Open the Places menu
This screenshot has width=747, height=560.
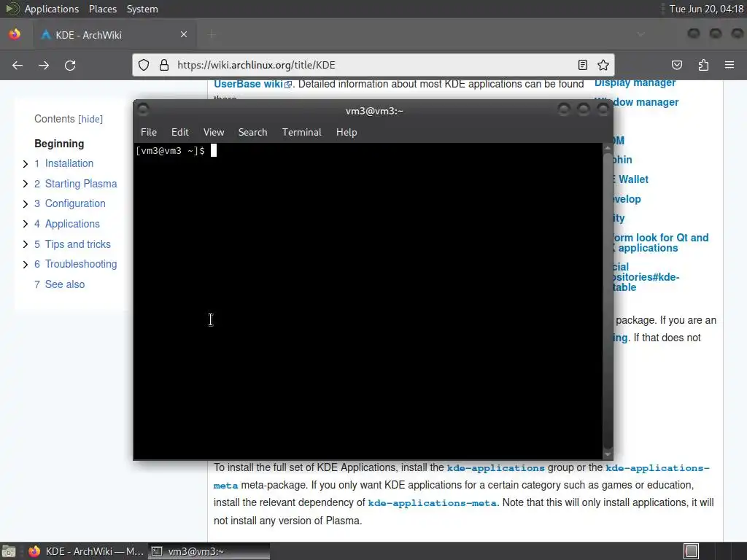pyautogui.click(x=103, y=9)
